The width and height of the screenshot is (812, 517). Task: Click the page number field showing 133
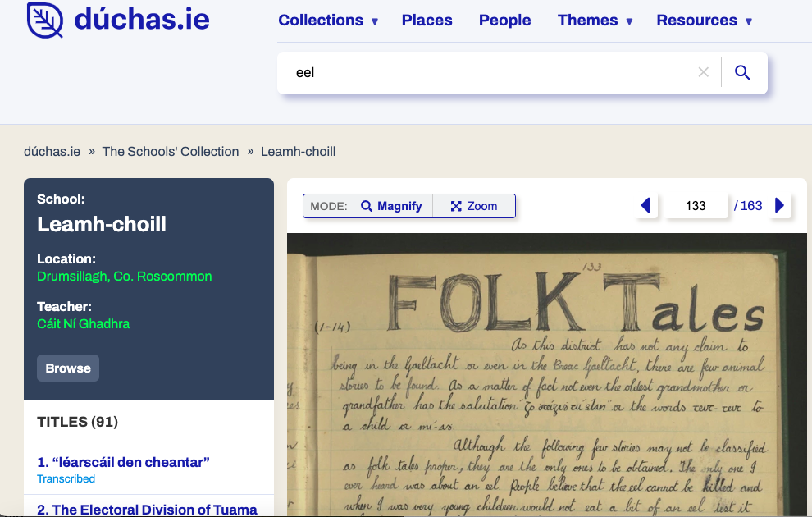coord(696,206)
